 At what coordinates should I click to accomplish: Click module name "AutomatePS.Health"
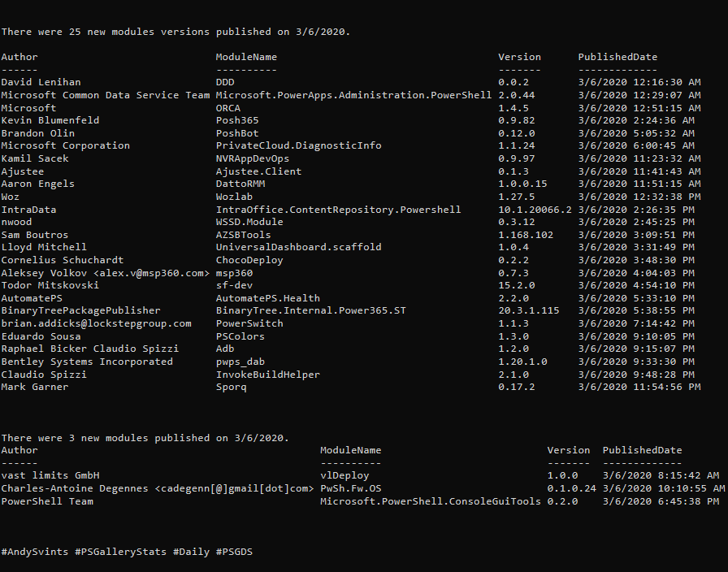(x=268, y=298)
